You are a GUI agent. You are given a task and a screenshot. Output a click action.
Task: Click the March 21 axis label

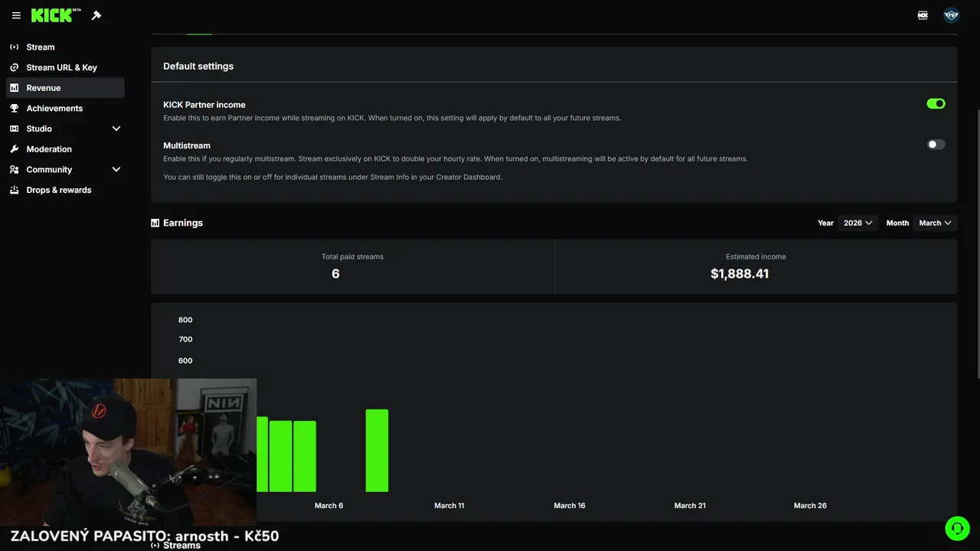tap(690, 506)
